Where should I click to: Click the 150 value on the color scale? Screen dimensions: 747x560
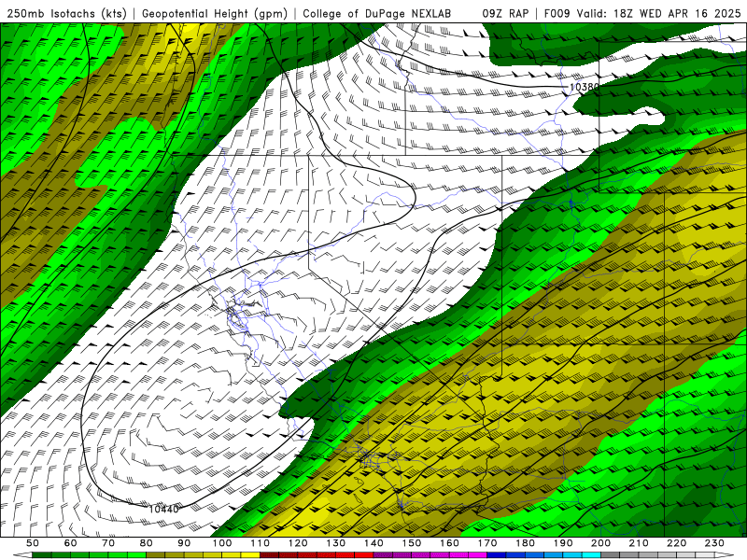(x=411, y=543)
